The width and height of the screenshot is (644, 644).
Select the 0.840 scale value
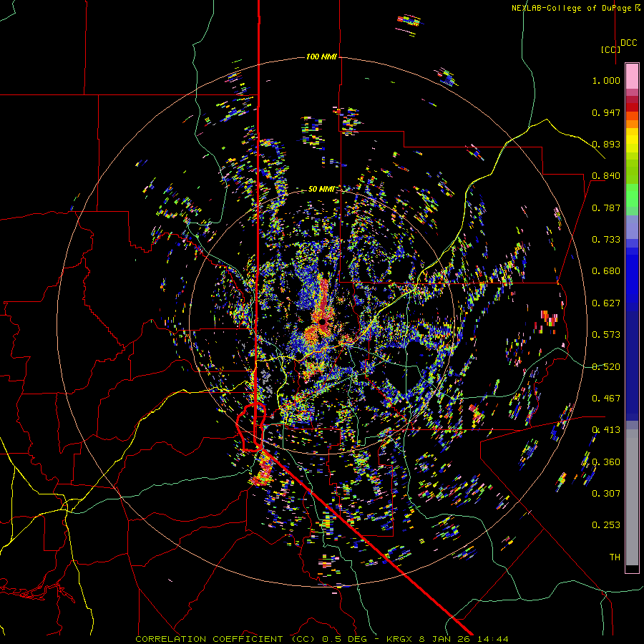[x=606, y=176]
